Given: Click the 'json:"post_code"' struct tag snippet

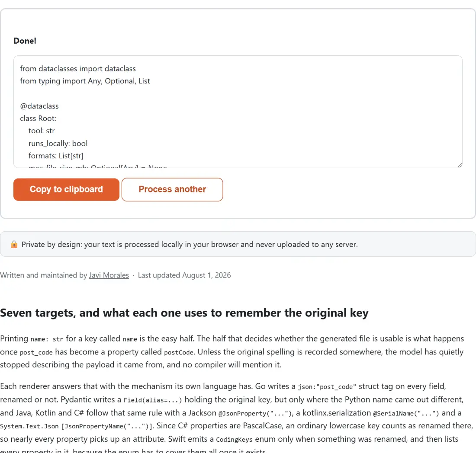Looking at the screenshot, I should coord(327,386).
